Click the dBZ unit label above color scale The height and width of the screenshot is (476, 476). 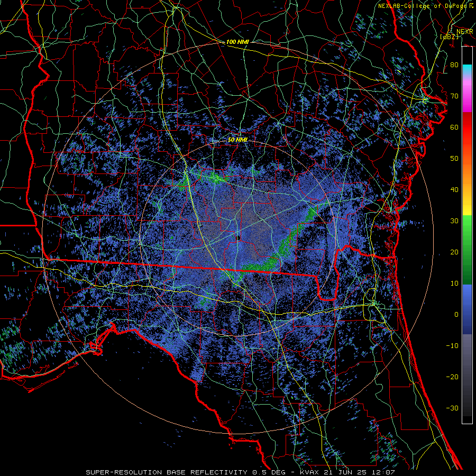pos(449,36)
